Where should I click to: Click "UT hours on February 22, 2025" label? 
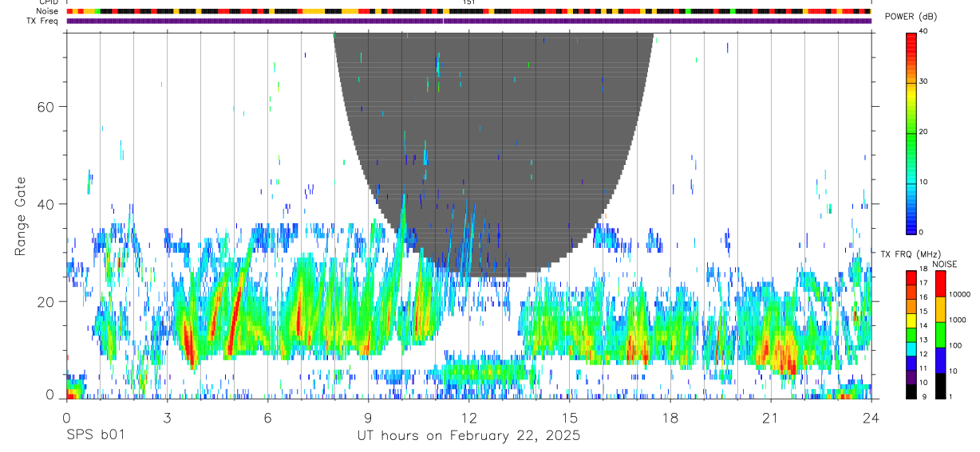click(x=468, y=436)
